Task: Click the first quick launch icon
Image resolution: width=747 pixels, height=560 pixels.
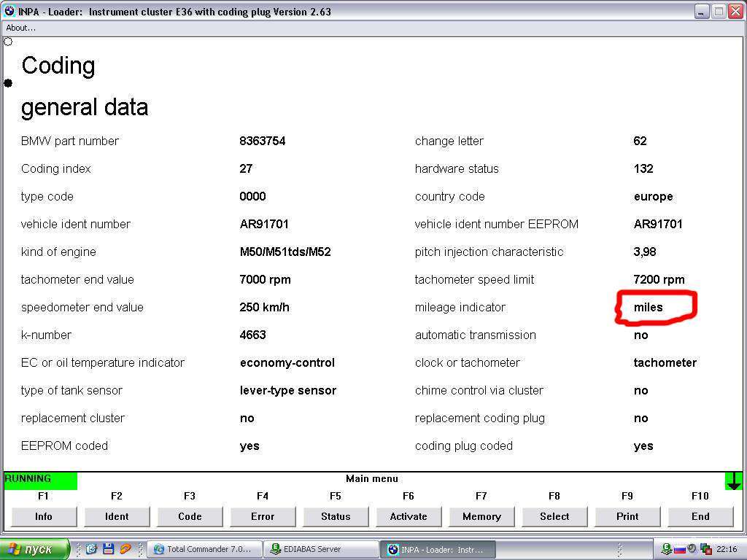Action: click(91, 549)
